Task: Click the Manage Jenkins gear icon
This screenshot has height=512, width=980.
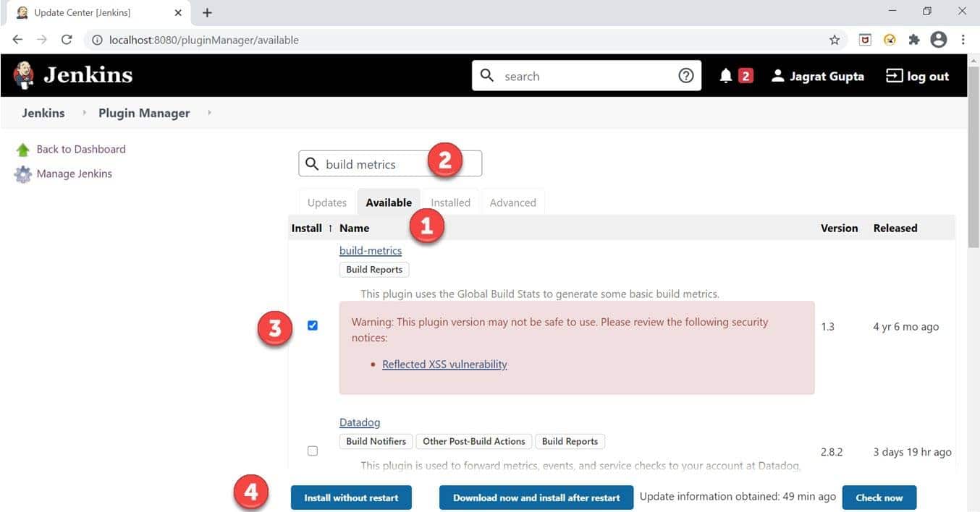Action: click(x=22, y=174)
